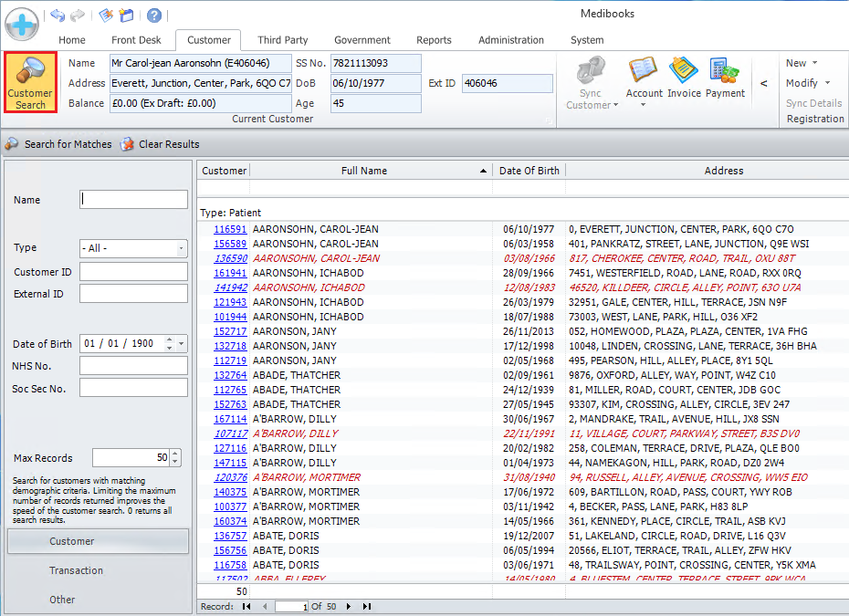Image resolution: width=849 pixels, height=616 pixels.
Task: Go to the next record in navigator
Action: [348, 606]
